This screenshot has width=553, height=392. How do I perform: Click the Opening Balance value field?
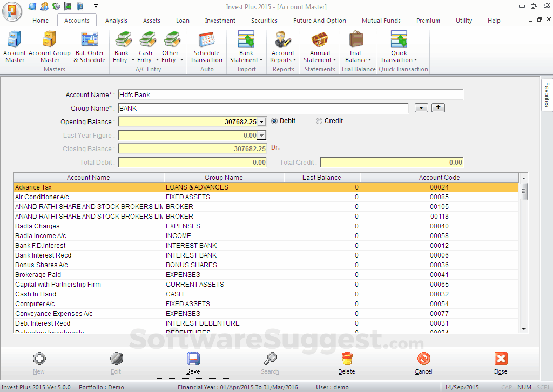tap(188, 122)
